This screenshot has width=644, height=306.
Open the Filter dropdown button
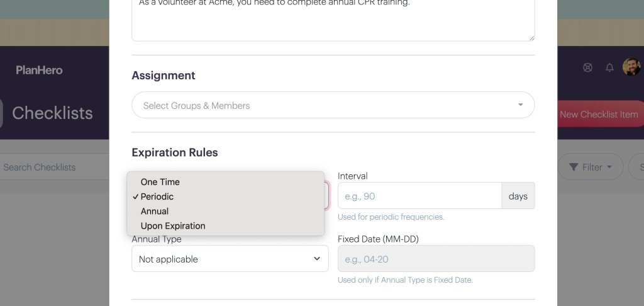point(590,167)
